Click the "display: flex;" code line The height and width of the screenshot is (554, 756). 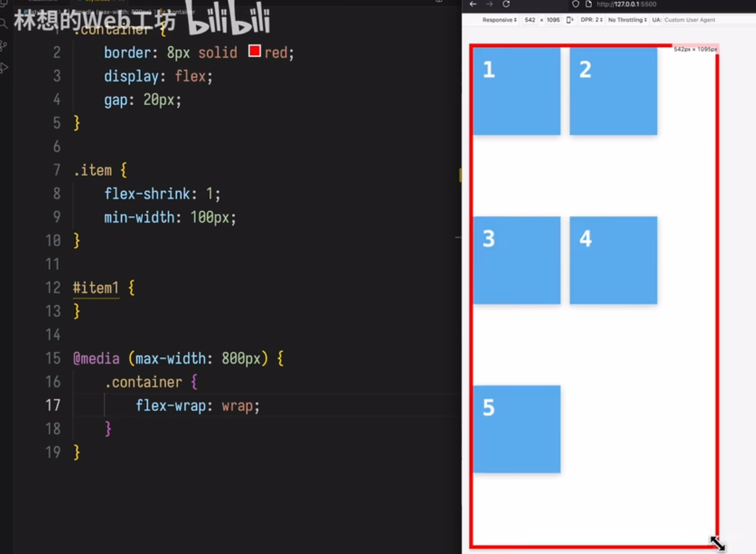[x=158, y=76]
